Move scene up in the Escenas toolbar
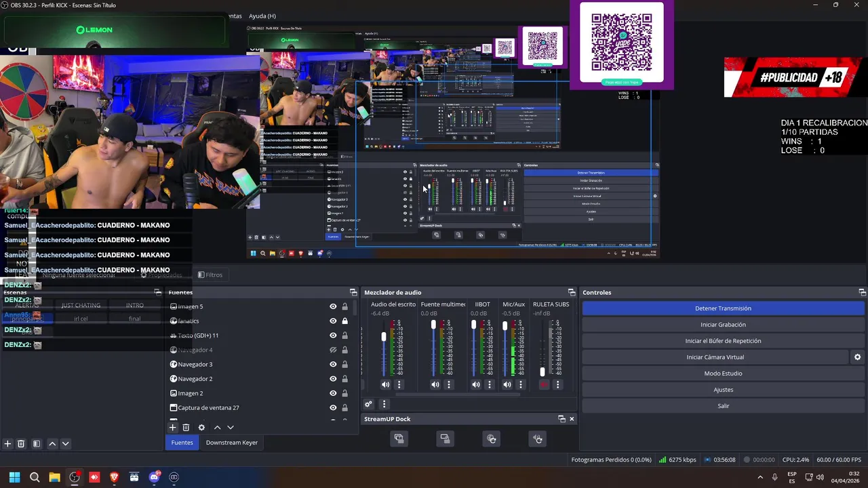Viewport: 868px width, 488px height. pyautogui.click(x=52, y=444)
